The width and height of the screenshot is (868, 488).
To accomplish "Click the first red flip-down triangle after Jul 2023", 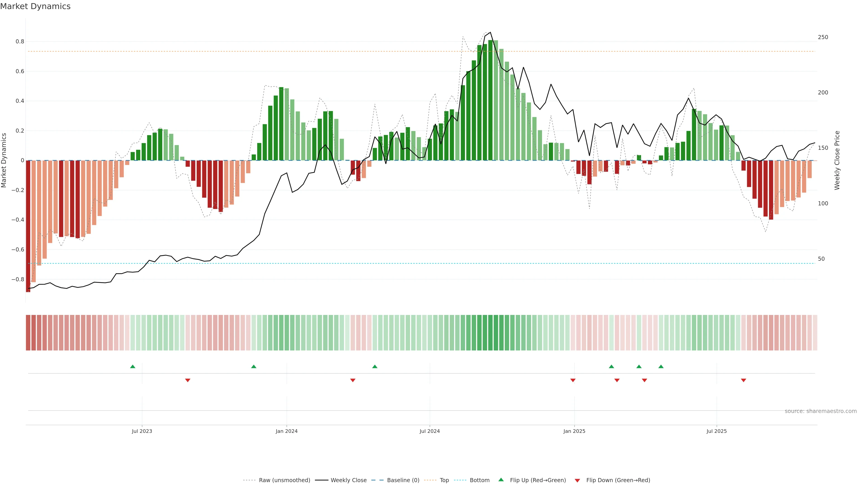I will click(188, 380).
